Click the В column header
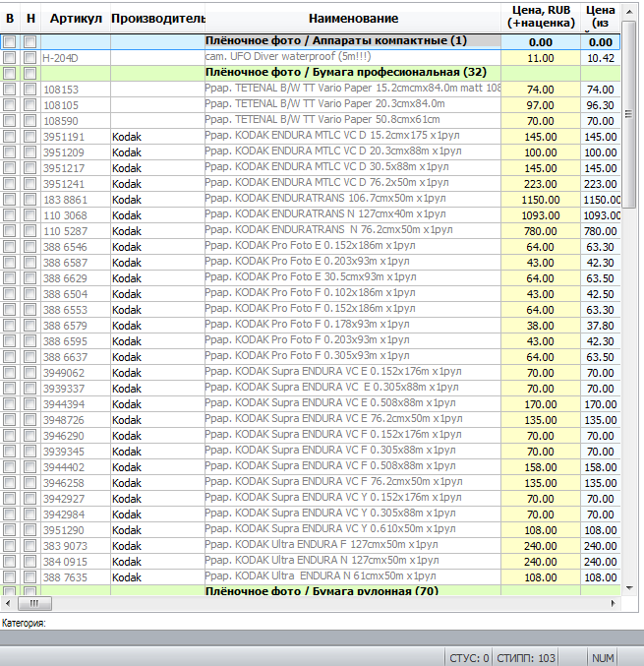This screenshot has height=666, width=644. 10,19
